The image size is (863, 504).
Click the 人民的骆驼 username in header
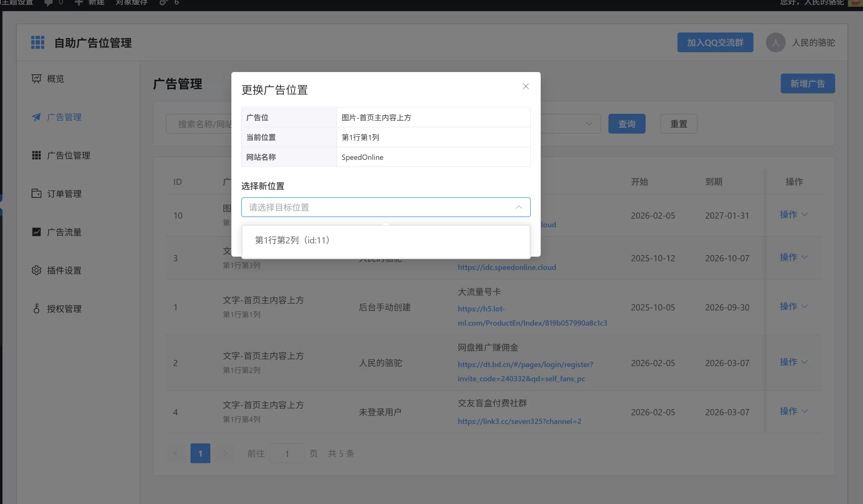click(813, 42)
